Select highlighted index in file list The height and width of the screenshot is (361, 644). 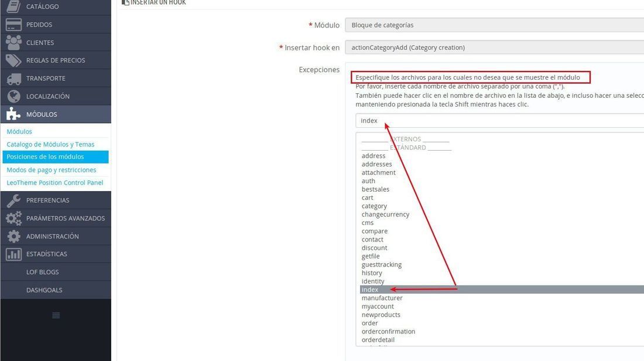pos(502,290)
